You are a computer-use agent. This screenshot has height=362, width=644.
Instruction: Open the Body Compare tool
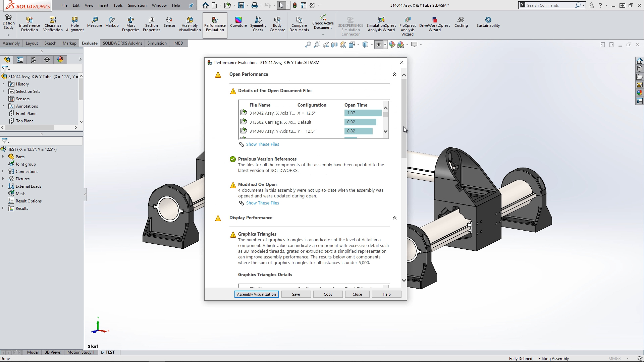277,24
